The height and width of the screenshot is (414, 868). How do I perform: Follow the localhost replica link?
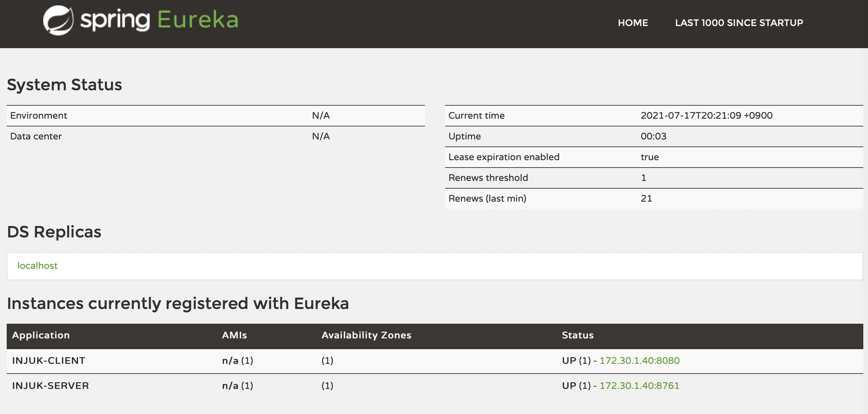coord(38,266)
